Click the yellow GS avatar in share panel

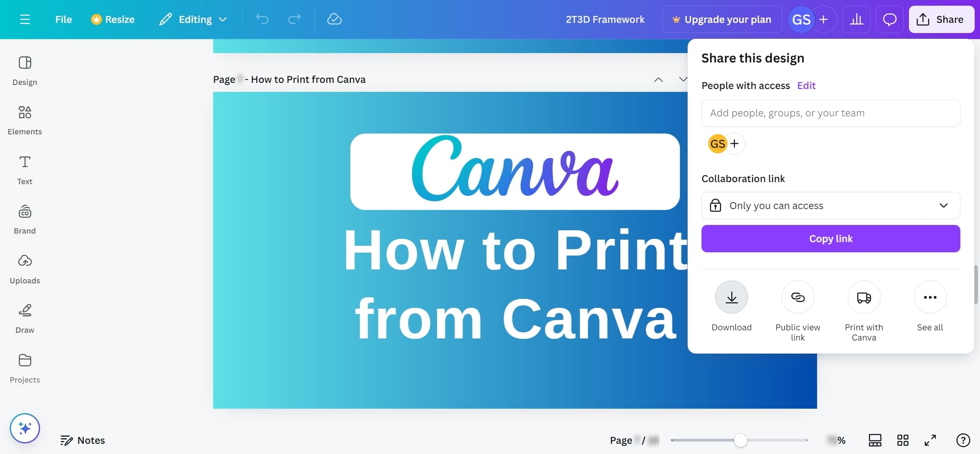coord(717,144)
